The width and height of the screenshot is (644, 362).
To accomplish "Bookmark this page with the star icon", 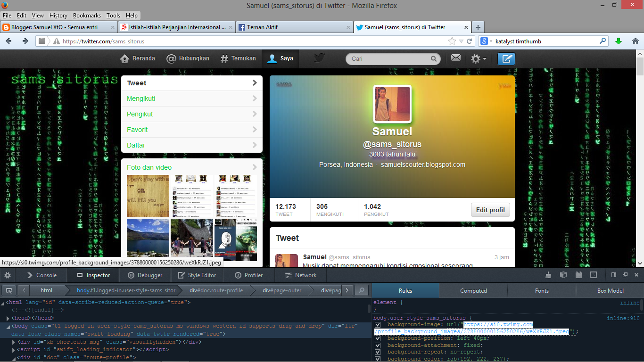I will pyautogui.click(x=452, y=41).
